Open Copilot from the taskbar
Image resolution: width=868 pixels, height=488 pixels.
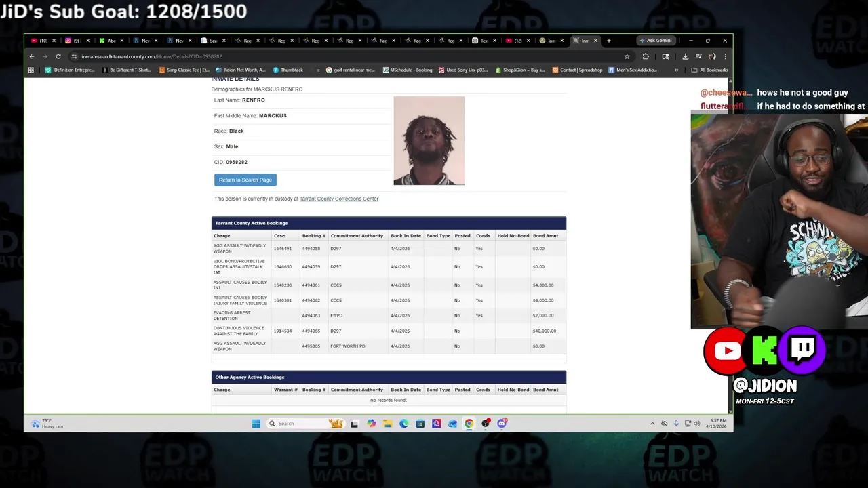pyautogui.click(x=371, y=424)
